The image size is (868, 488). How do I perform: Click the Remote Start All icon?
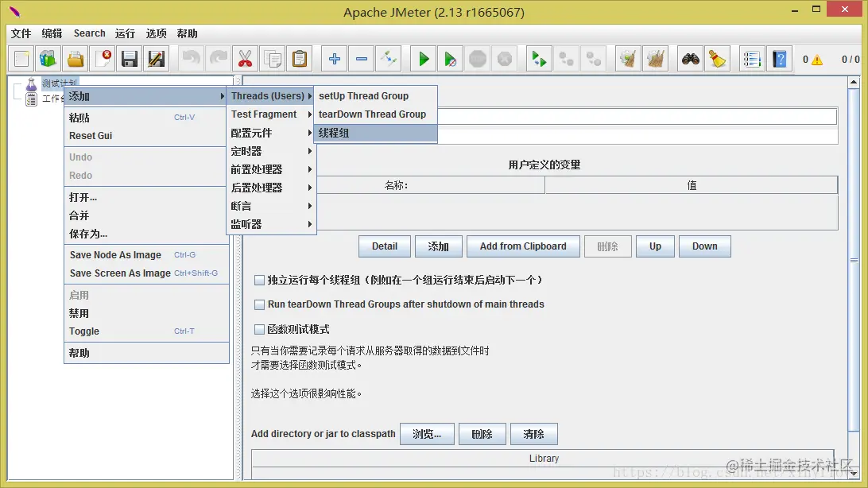[539, 59]
